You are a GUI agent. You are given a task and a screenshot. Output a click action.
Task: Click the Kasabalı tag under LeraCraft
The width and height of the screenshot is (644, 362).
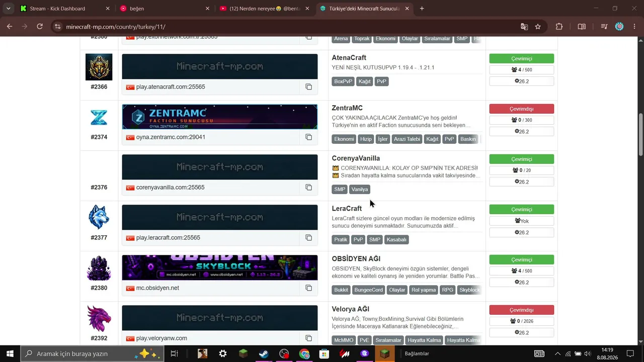point(396,240)
